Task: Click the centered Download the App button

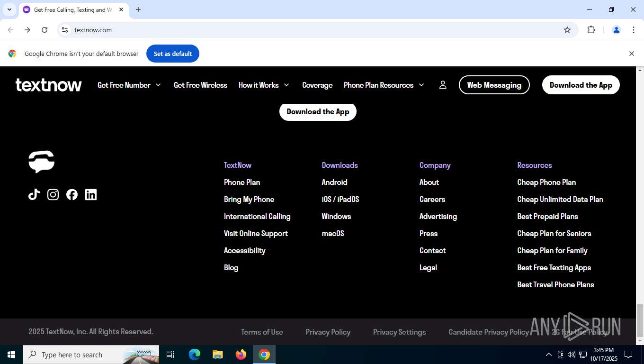Action: pyautogui.click(x=318, y=111)
